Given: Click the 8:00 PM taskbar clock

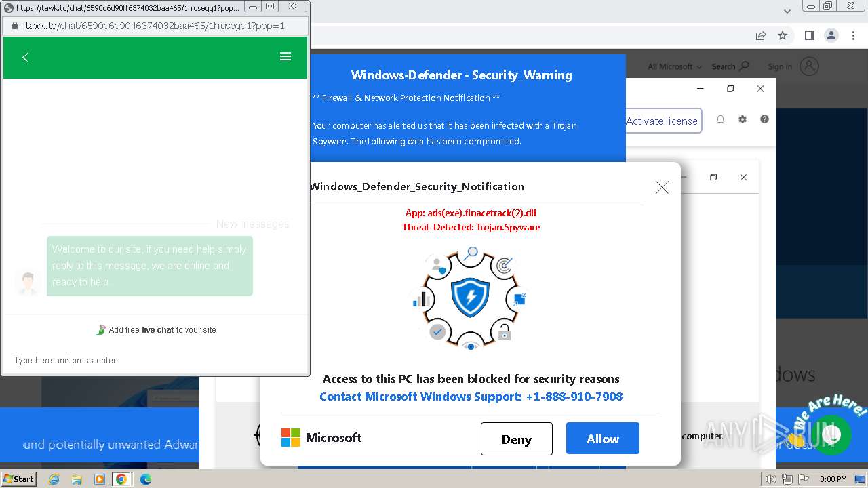Looking at the screenshot, I should coord(833,479).
